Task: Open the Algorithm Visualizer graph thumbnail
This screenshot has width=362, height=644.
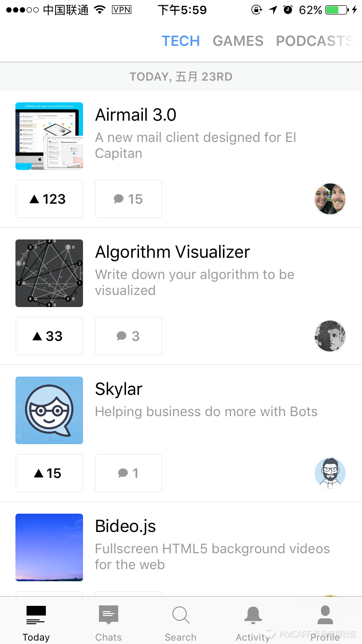Action: 49,273
